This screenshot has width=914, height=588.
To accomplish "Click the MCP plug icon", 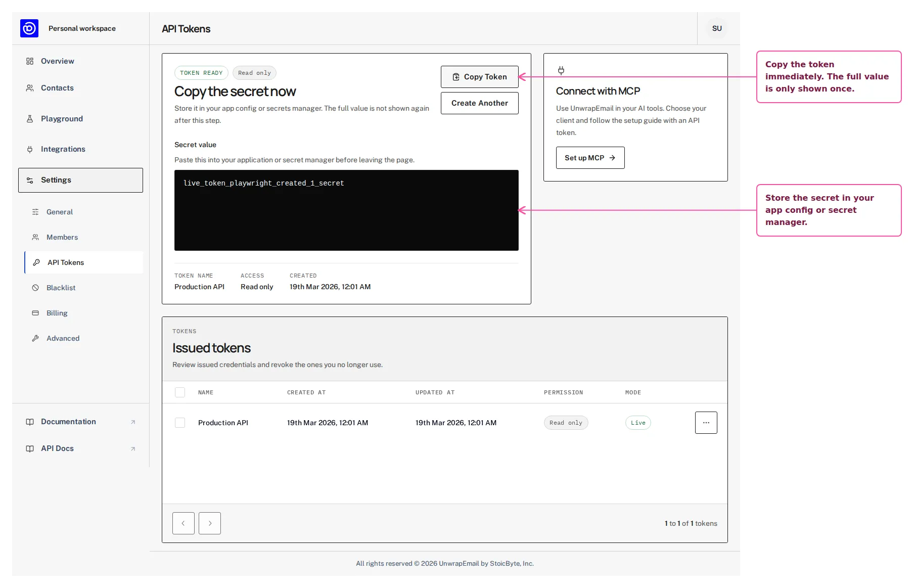I will click(561, 70).
